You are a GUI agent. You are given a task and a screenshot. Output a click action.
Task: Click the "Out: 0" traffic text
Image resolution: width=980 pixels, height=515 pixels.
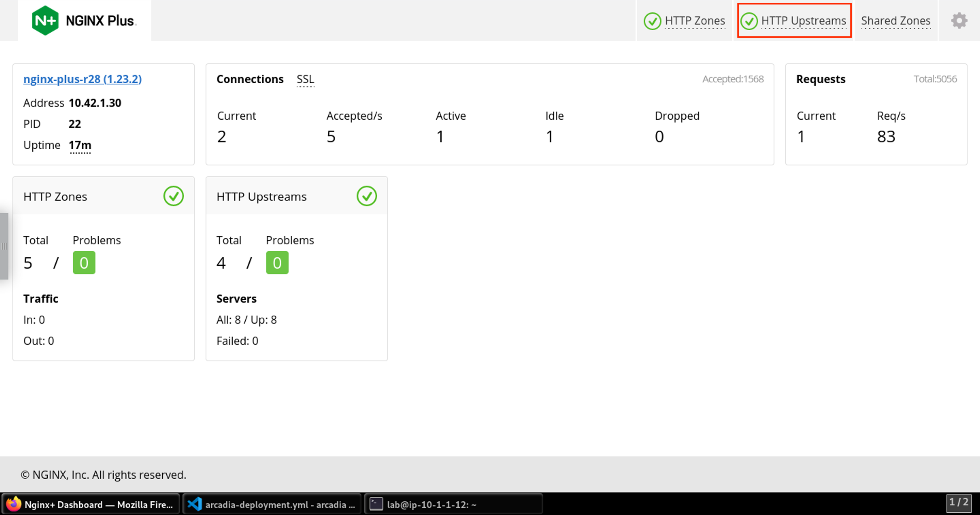tap(38, 341)
